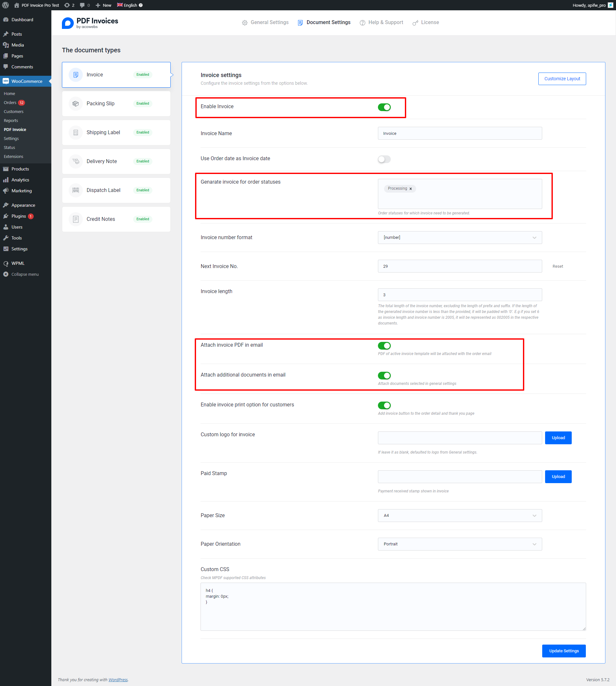Click the Paid Stamp path field
The width and height of the screenshot is (616, 686).
point(460,477)
